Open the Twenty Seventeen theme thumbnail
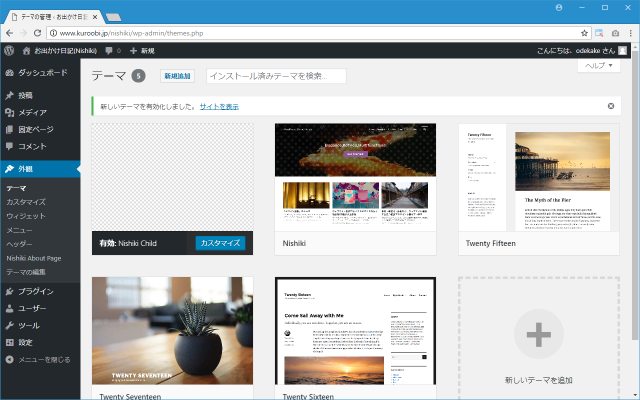 tap(172, 331)
